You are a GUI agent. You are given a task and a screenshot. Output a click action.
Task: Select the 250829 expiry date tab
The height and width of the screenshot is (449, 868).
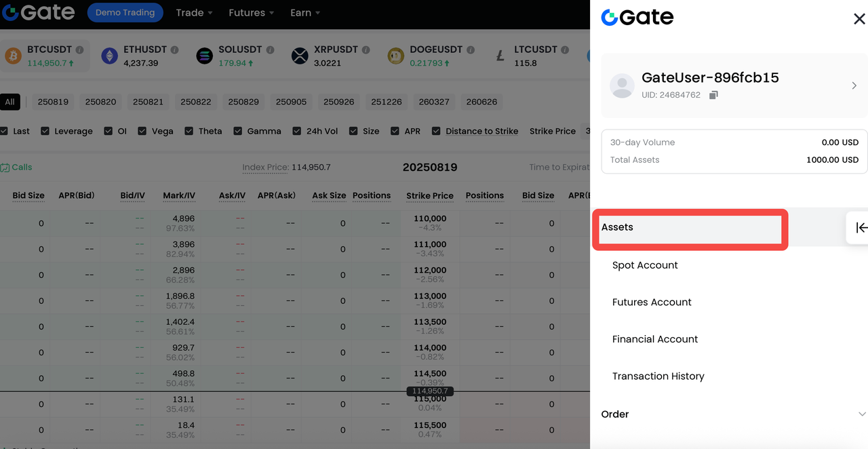tap(243, 102)
